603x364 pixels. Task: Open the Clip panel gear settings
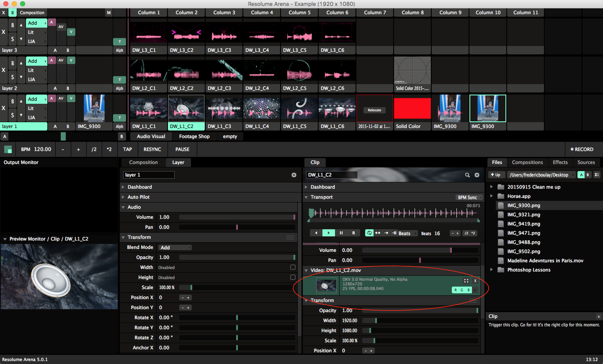477,175
